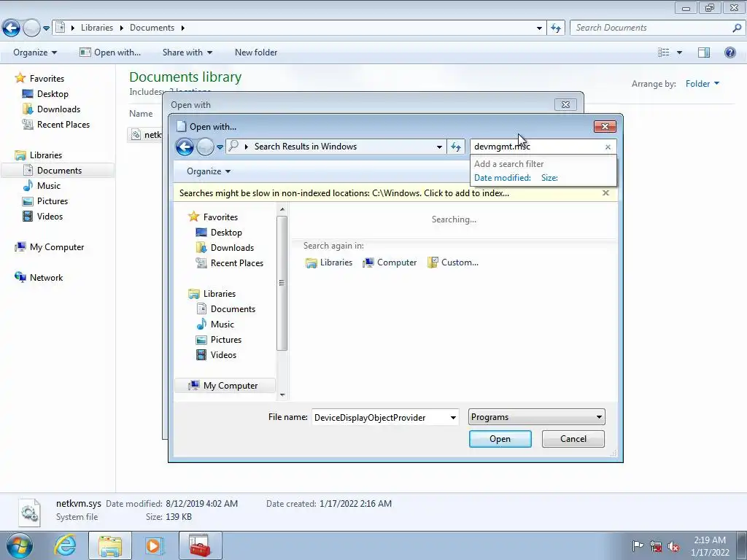Open Explorer help
The height and width of the screenshot is (560, 747).
[729, 52]
